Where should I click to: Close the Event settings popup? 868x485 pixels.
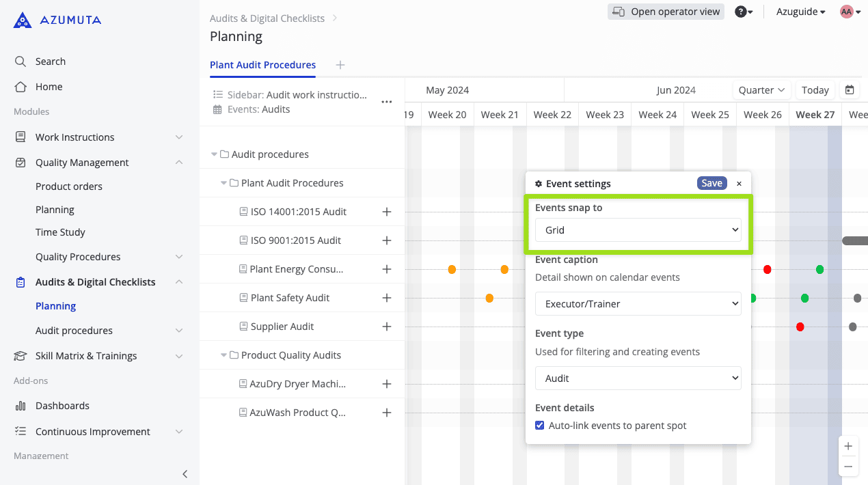coord(739,183)
